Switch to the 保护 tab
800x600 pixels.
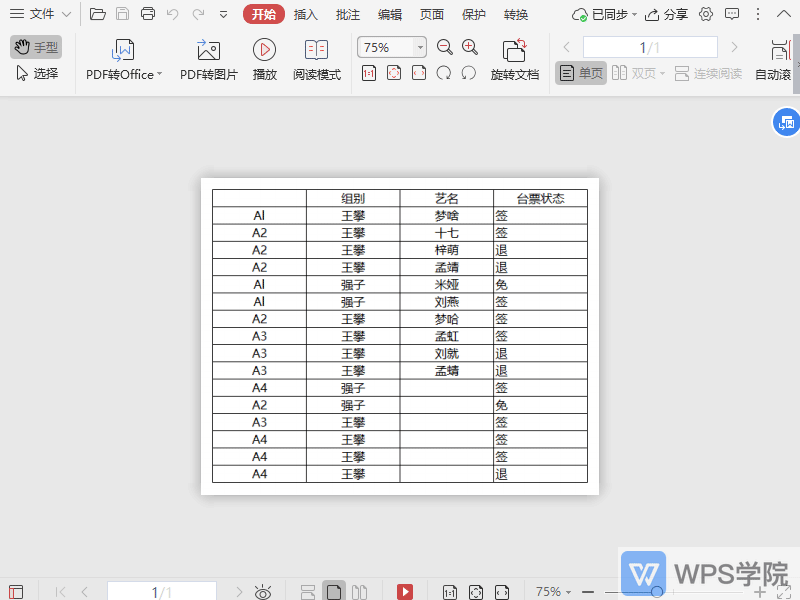473,15
